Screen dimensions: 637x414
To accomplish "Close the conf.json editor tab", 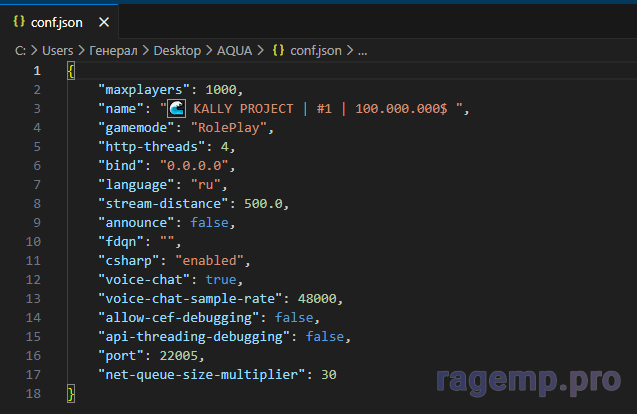I will (x=103, y=21).
